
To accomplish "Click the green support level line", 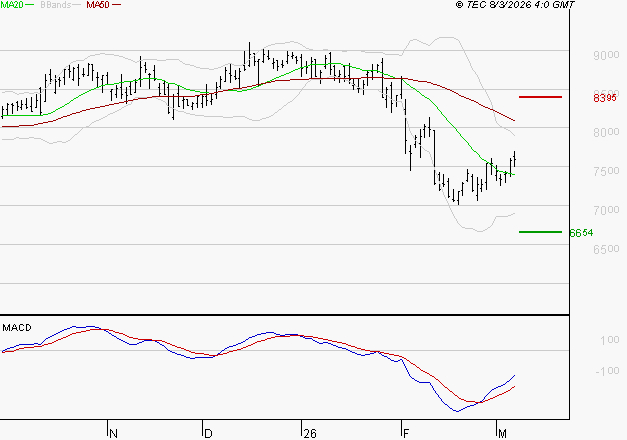I will pos(540,232).
